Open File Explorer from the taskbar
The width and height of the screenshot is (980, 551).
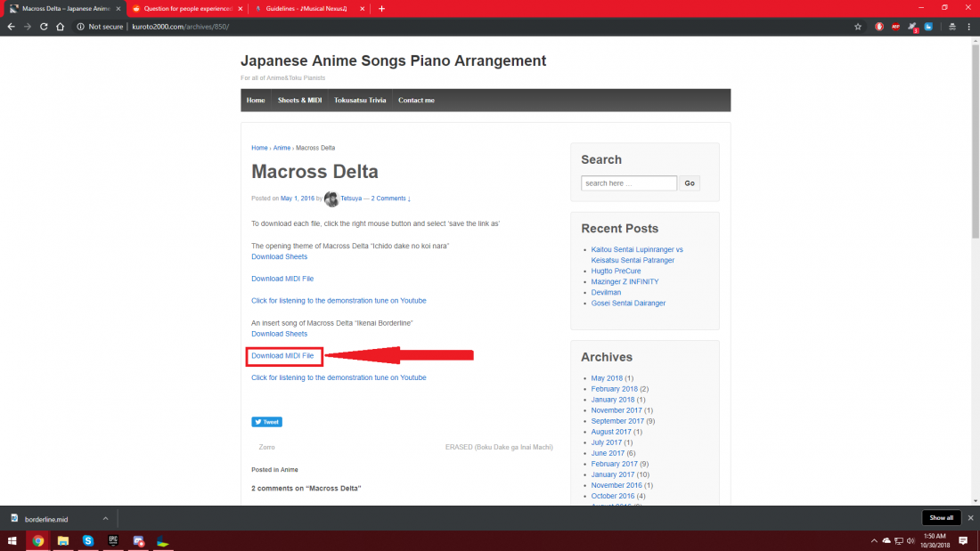(63, 540)
